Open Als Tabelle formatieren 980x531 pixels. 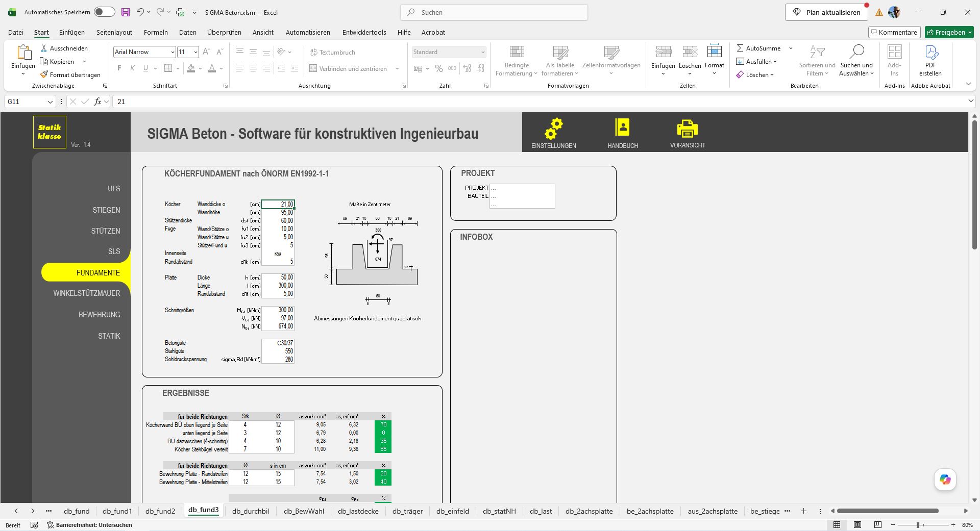click(x=560, y=60)
